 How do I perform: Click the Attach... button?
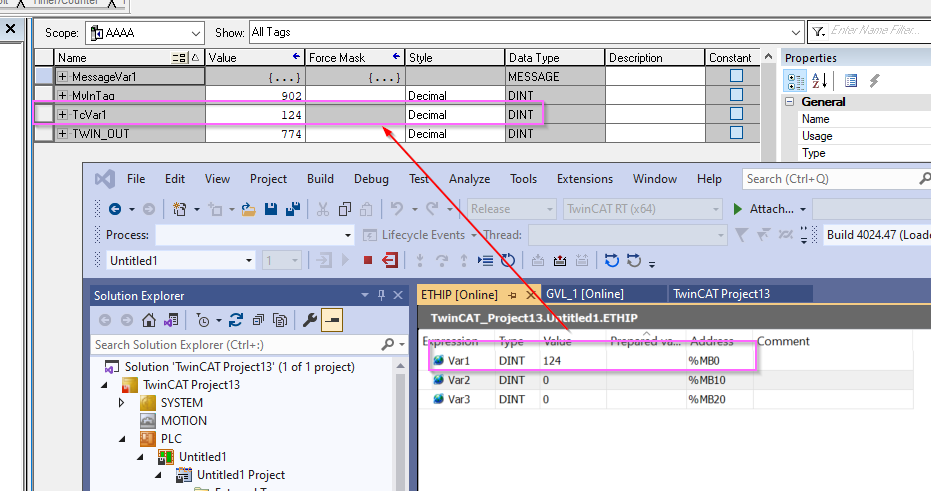(x=771, y=209)
